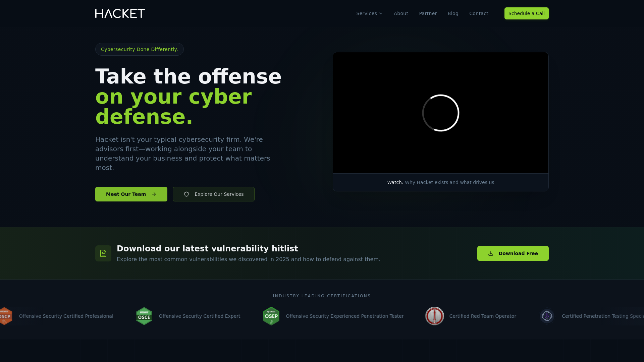The height and width of the screenshot is (362, 644).
Task: Click the Certified Red Team Operator badge
Action: click(434, 316)
